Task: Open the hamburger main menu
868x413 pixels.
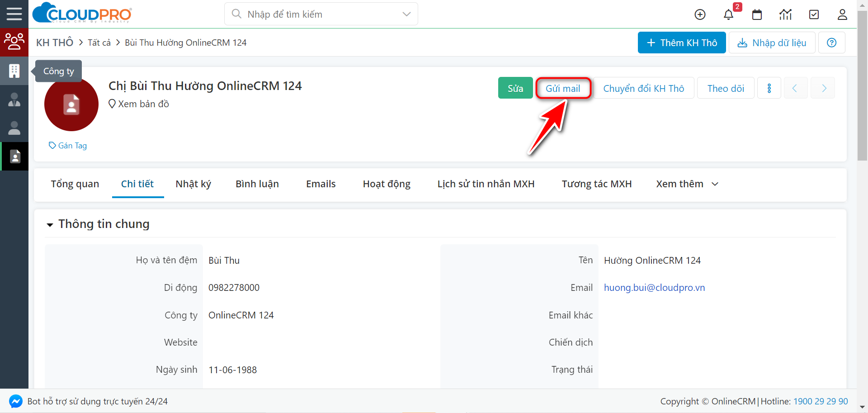Action: coord(14,14)
